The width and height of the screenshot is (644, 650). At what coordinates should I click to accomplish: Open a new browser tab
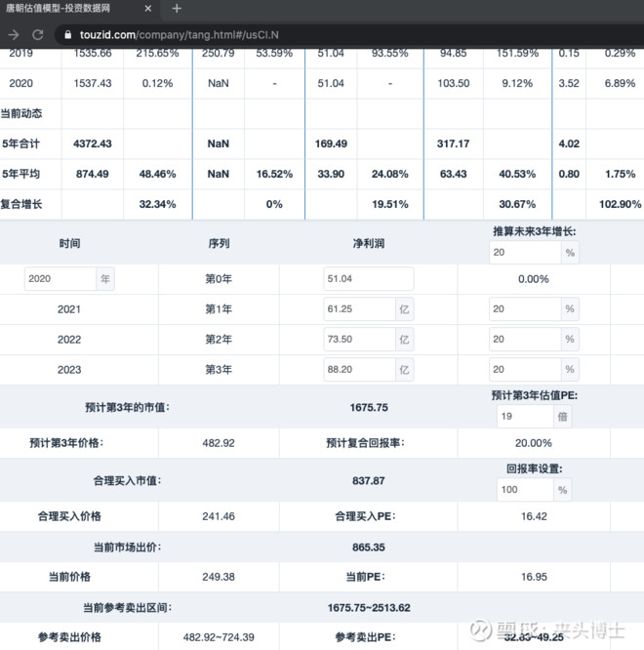[177, 8]
